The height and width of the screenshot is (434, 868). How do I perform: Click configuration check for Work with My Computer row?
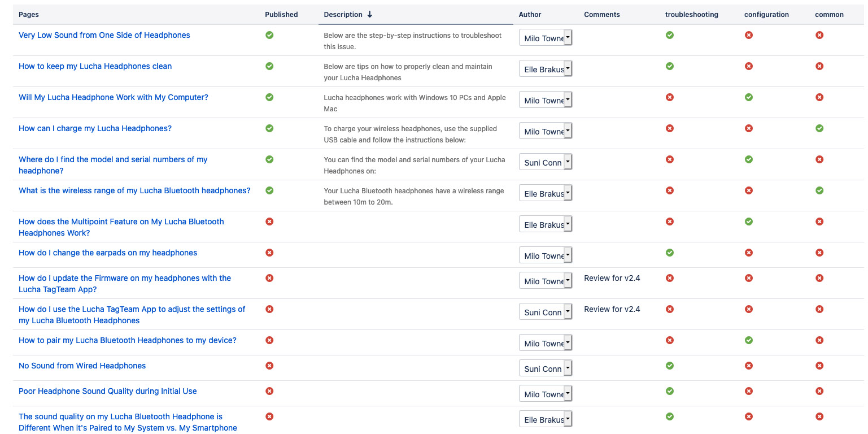749,97
